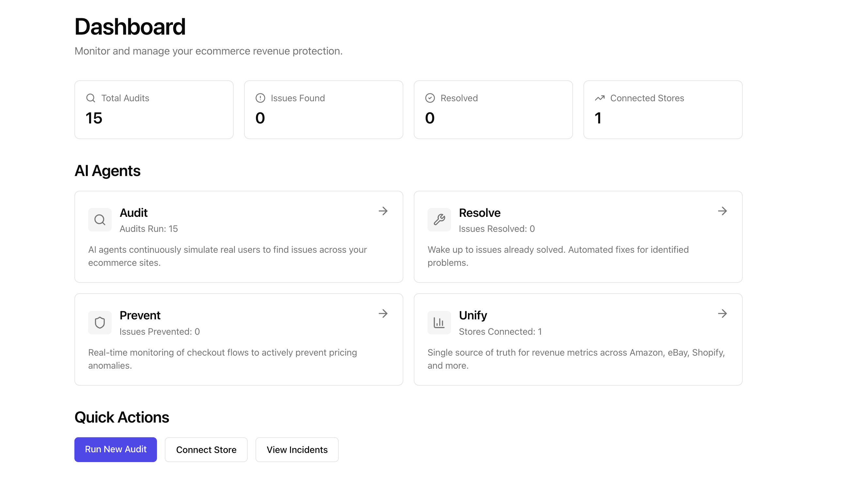Image resolution: width=868 pixels, height=482 pixels.
Task: Click the Connected Stores trending icon
Action: point(599,98)
